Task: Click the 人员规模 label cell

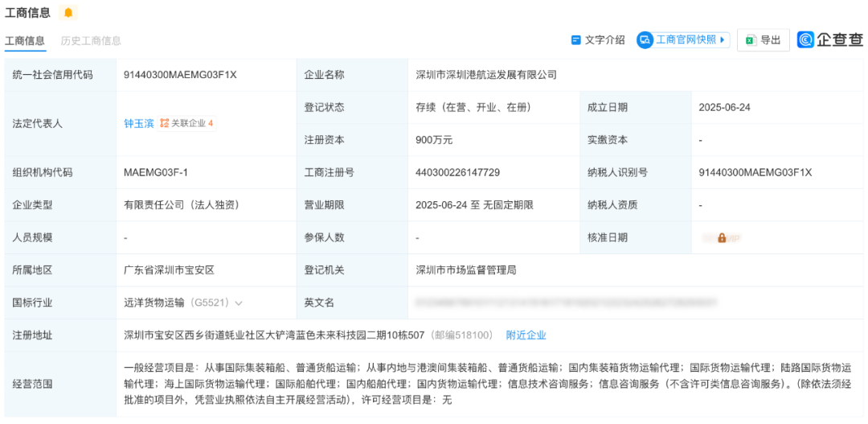Action: pos(60,238)
